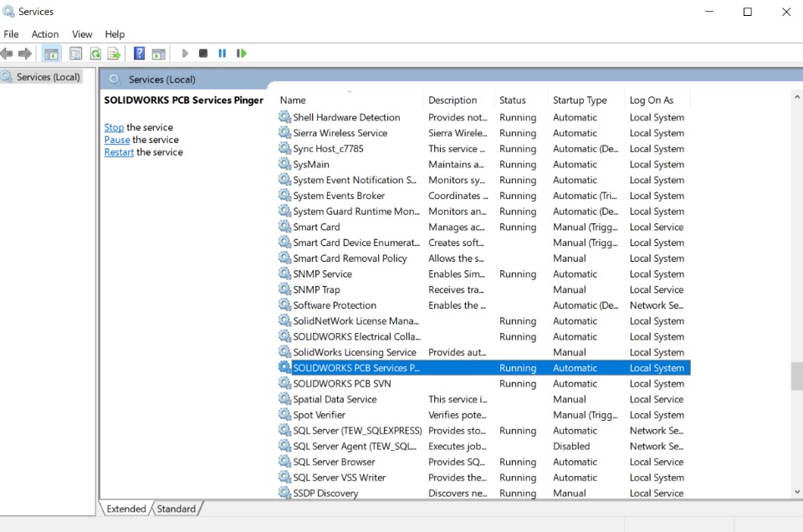This screenshot has width=803, height=532.
Task: Sort by the Startup Type column header
Action: click(587, 100)
